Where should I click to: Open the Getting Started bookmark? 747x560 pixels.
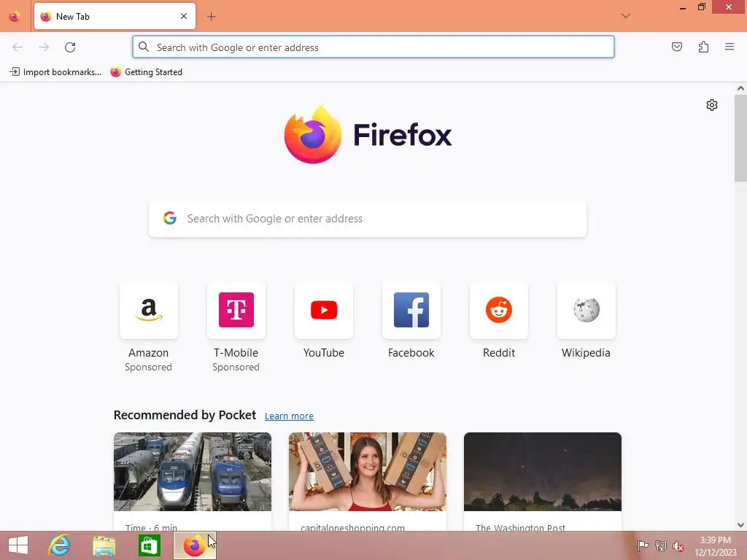coord(146,72)
